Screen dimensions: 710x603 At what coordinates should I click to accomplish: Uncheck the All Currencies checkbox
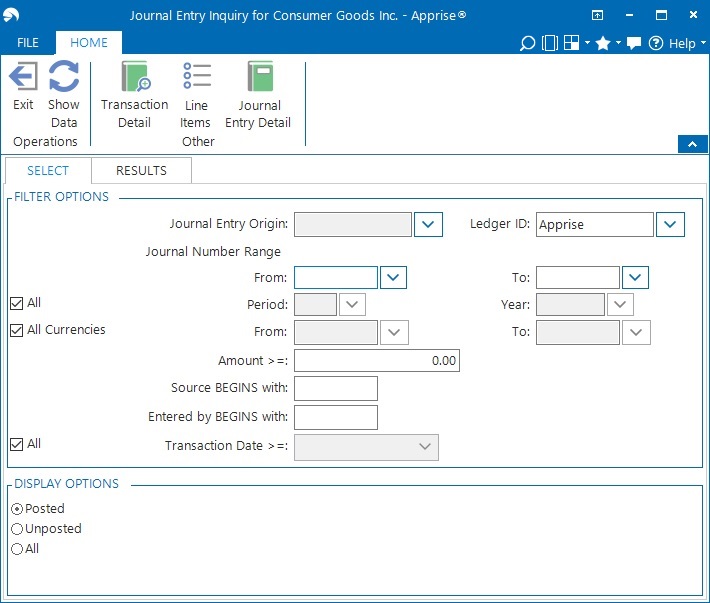click(x=16, y=330)
